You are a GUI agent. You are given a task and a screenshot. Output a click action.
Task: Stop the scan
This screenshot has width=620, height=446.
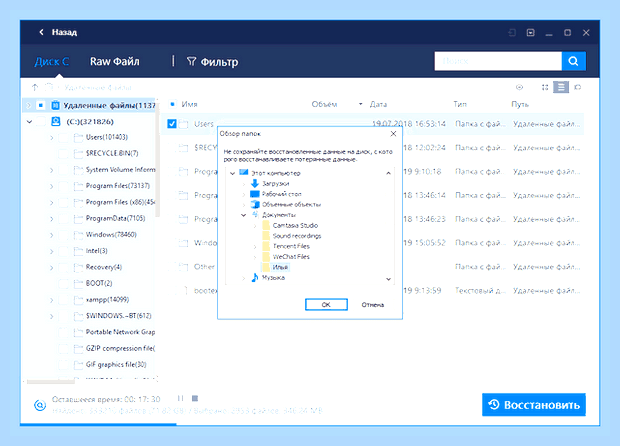click(x=195, y=398)
